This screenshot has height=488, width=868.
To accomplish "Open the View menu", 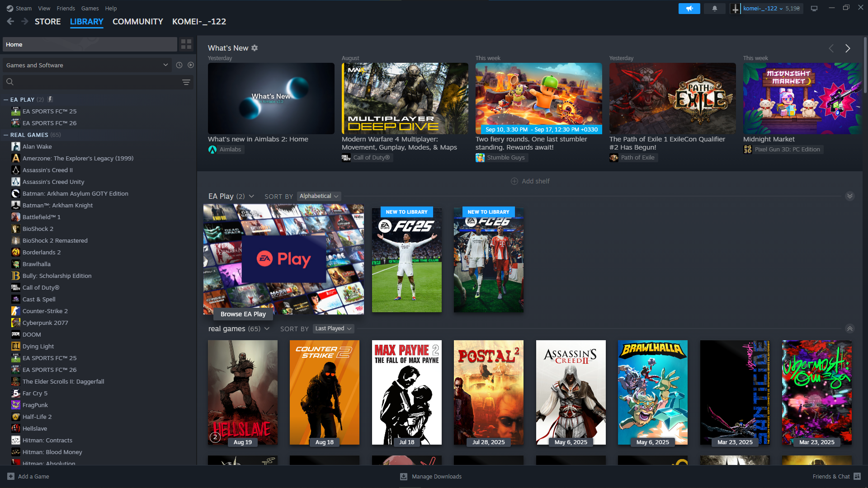I will pyautogui.click(x=44, y=8).
